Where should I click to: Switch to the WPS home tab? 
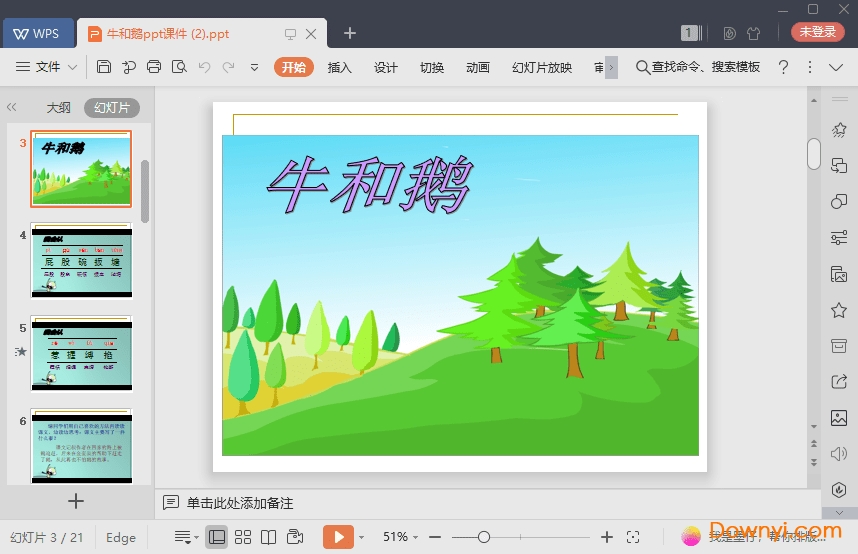(x=37, y=33)
